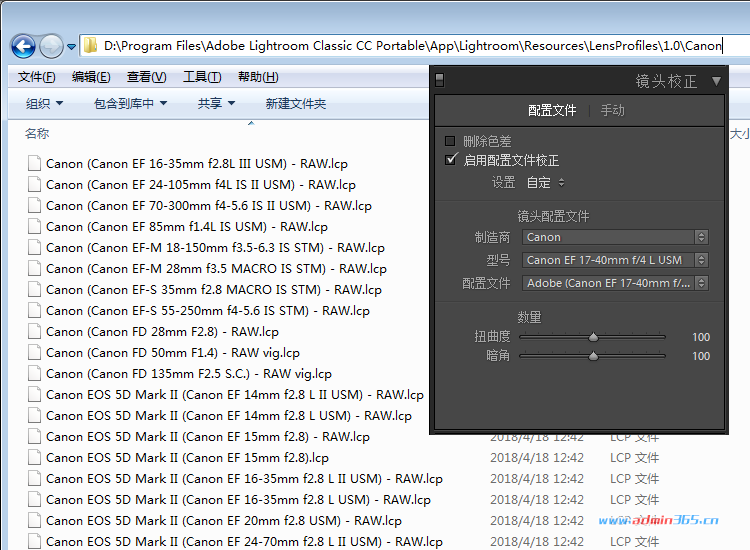
Task: Switch to the 手动 tab
Action: coord(612,110)
